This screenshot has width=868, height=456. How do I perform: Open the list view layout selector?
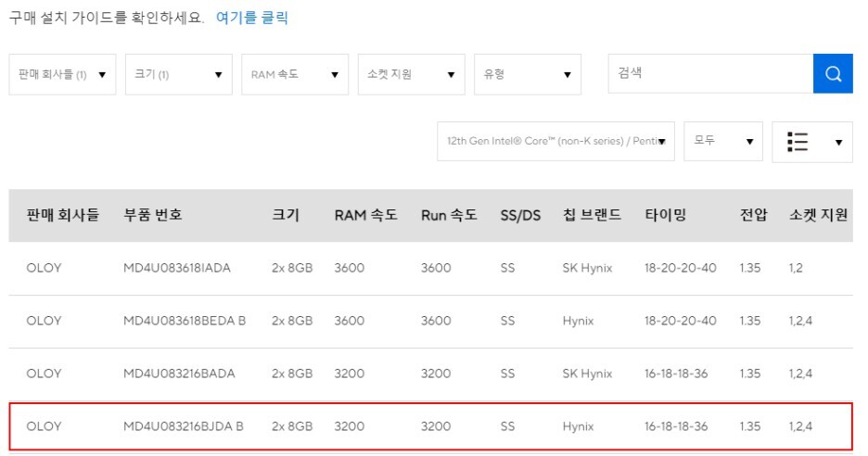(812, 142)
